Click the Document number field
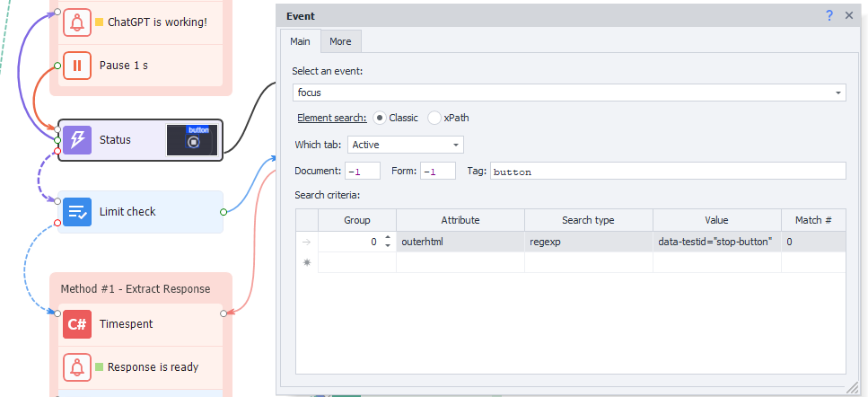Viewport: 868px width, 397px height. pos(362,171)
